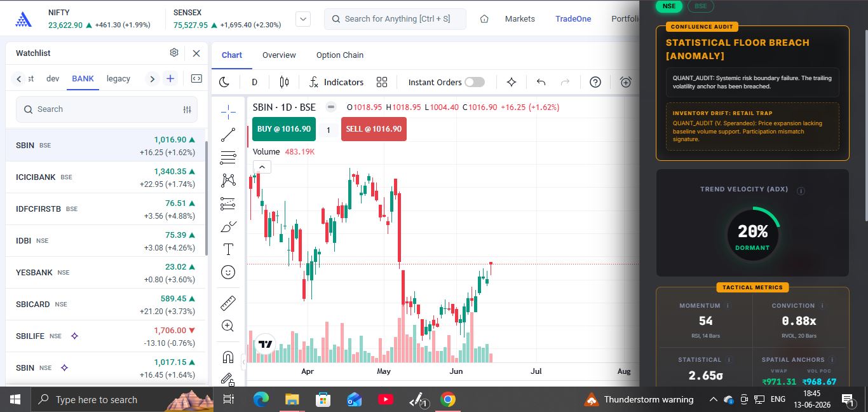Open the watchlist embed code icon
This screenshot has height=412, width=868.
pos(196,79)
